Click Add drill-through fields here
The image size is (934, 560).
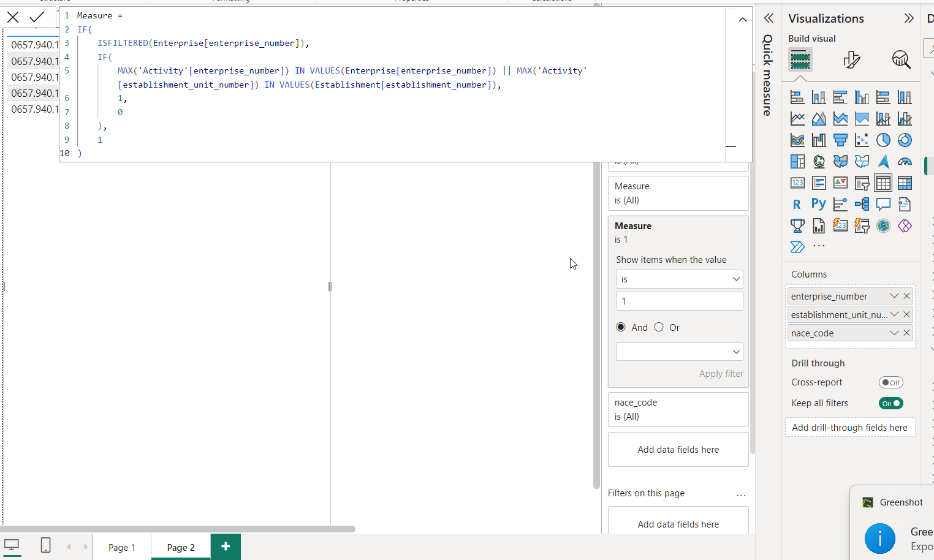pyautogui.click(x=849, y=428)
